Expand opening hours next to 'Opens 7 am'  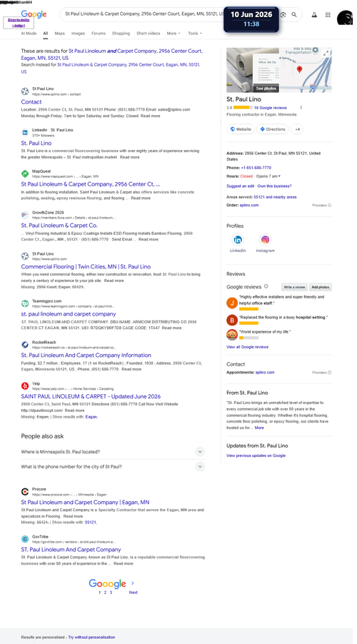coord(279,176)
